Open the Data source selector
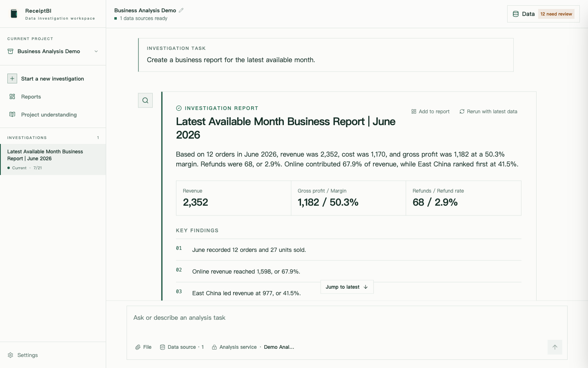 pyautogui.click(x=182, y=347)
